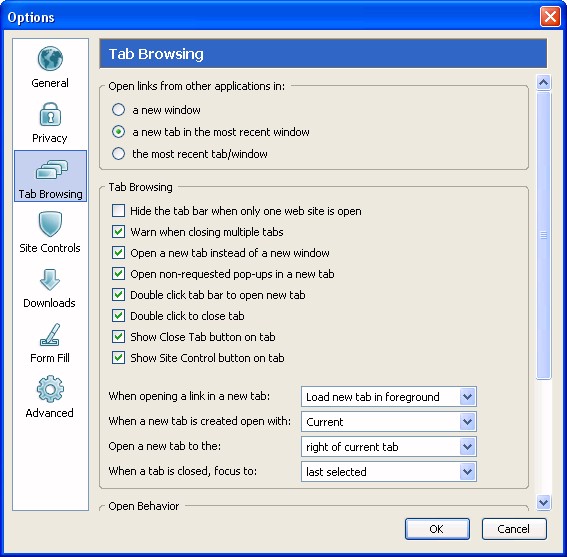Go to Downloads arrow icon
The width and height of the screenshot is (567, 557).
coord(50,280)
